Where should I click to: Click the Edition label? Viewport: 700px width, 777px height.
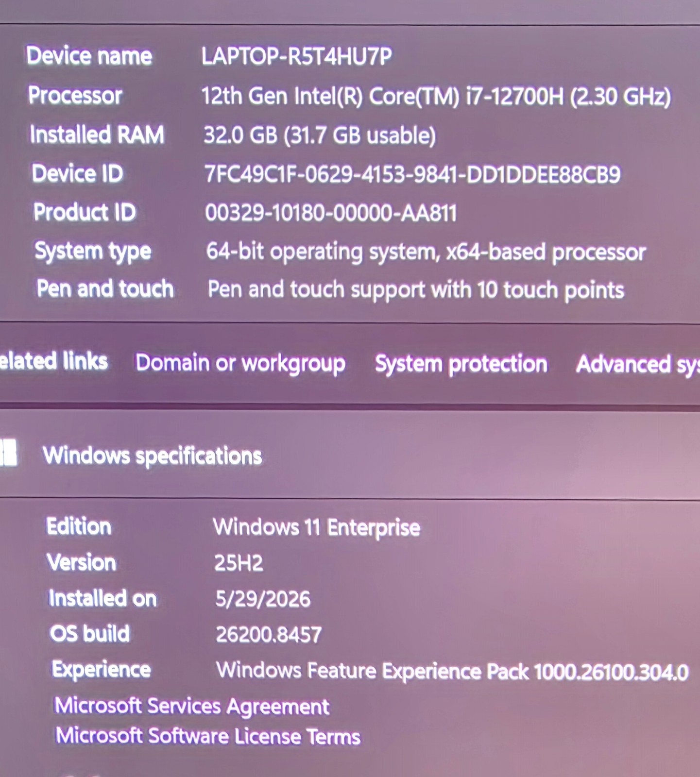[x=79, y=526]
